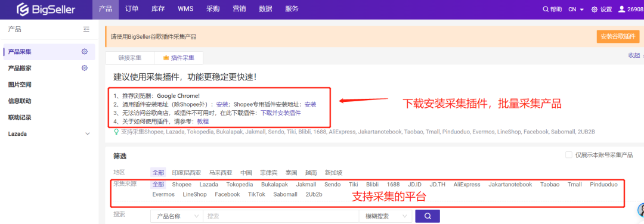
Task: Click the crown icon on 插件采集
Action: click(x=166, y=58)
